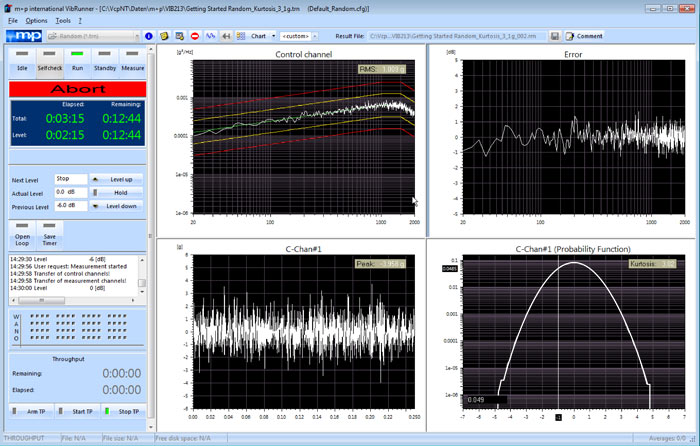Click the blue info icon in toolbar

tap(149, 36)
